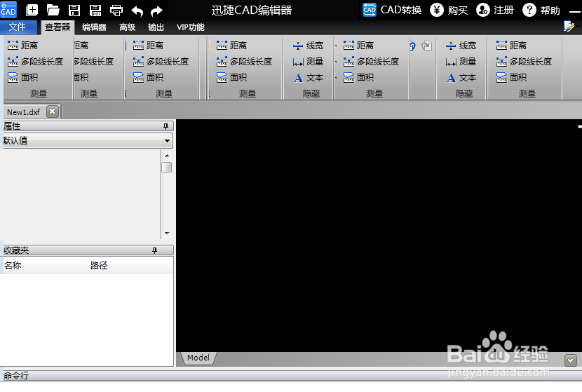The width and height of the screenshot is (582, 392).
Task: Save as PDF using the PDF disk icon
Action: (x=95, y=10)
